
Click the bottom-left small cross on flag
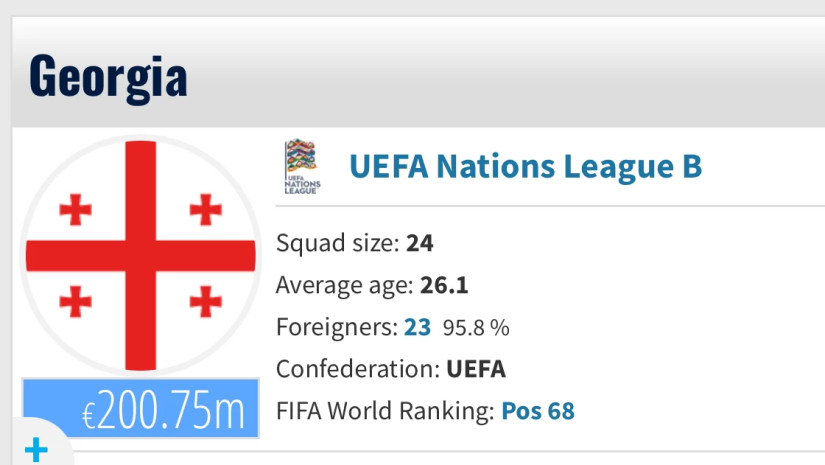click(75, 300)
